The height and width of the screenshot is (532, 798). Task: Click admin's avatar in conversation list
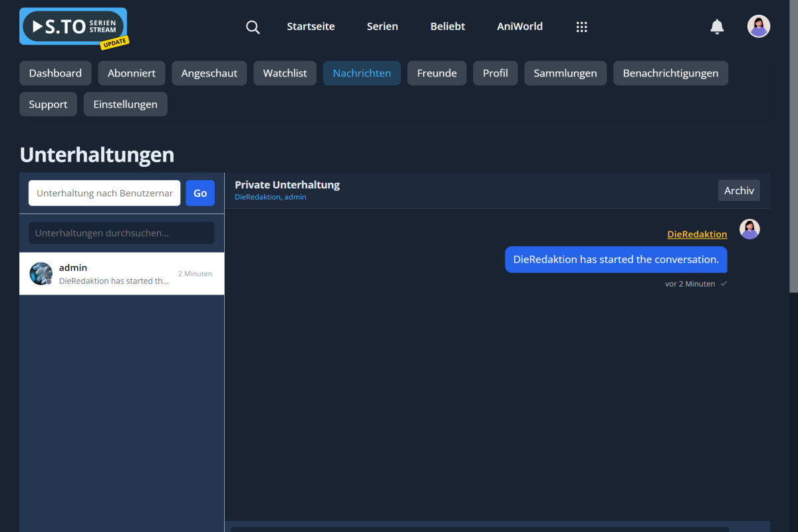[x=41, y=273]
